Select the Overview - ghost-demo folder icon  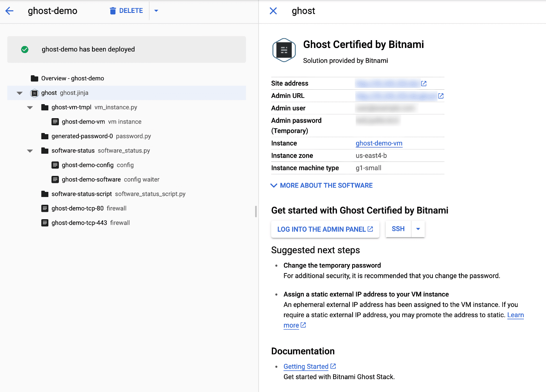tap(34, 78)
